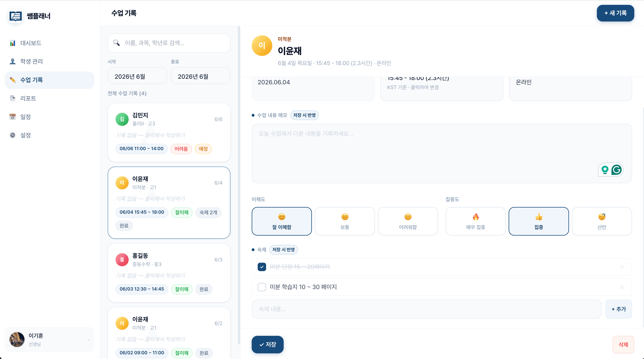Select the 산만 focus option
Viewport: 644px width, 359px height.
click(x=602, y=221)
